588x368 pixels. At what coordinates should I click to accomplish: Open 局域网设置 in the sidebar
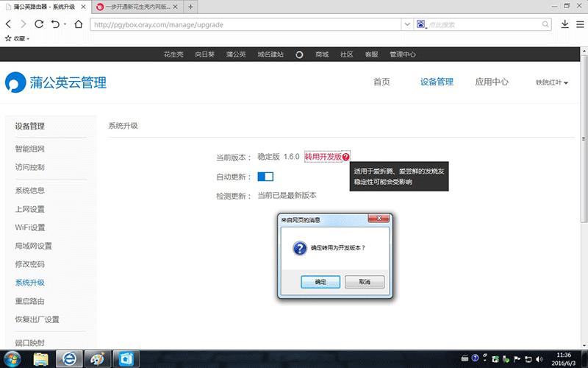coord(33,246)
